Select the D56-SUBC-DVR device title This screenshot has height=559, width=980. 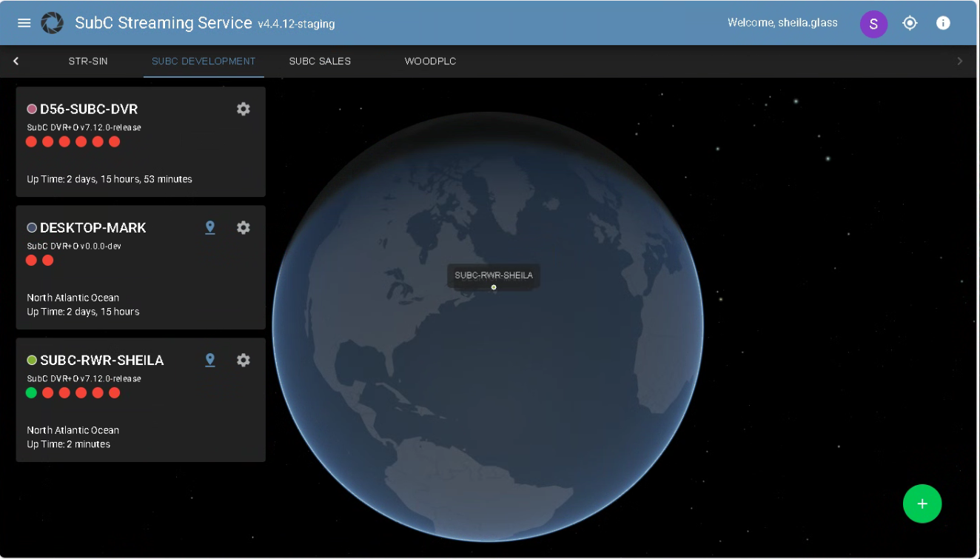(x=89, y=109)
